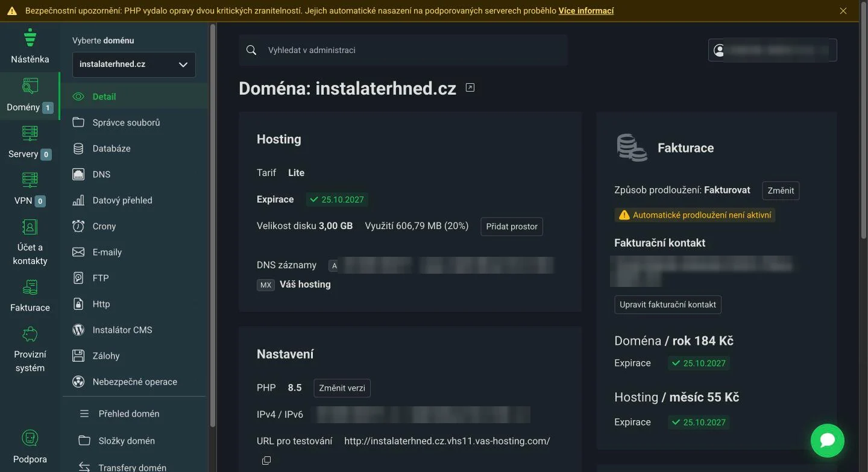Open Crony menu item
This screenshot has width=868, height=472.
coord(134,226)
